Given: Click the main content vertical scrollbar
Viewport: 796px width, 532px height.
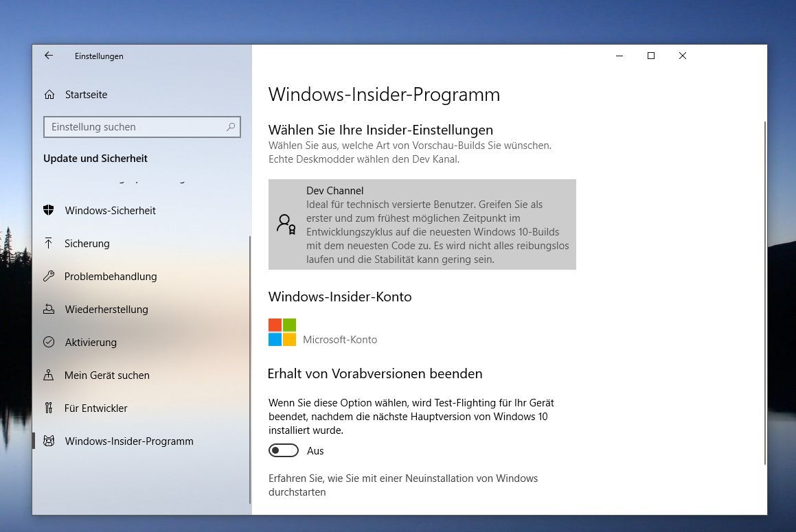Looking at the screenshot, I should pyautogui.click(x=764, y=293).
